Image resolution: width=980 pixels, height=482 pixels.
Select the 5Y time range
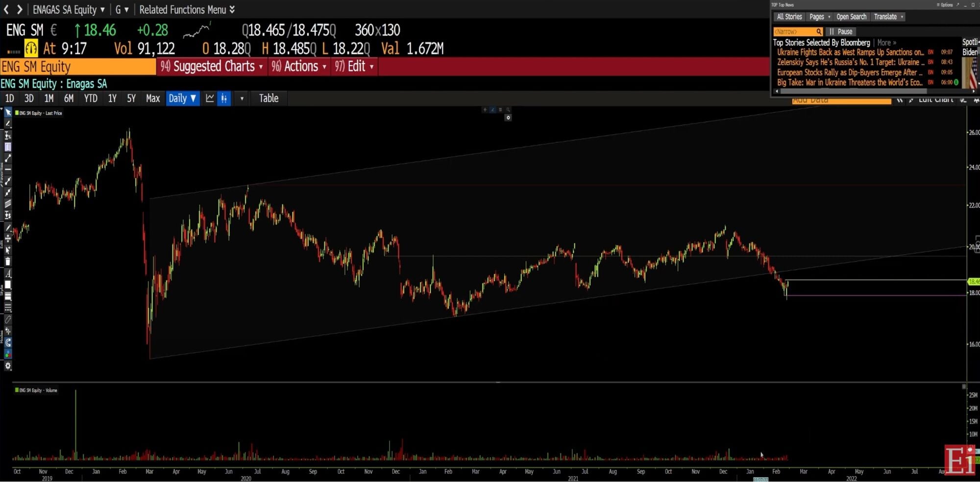click(131, 98)
